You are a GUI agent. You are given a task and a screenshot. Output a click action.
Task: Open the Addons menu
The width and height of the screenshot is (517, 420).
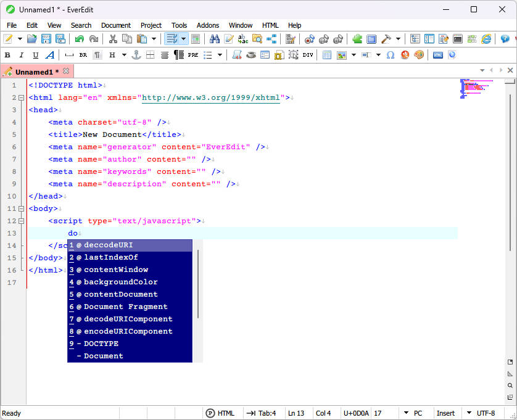pyautogui.click(x=208, y=25)
